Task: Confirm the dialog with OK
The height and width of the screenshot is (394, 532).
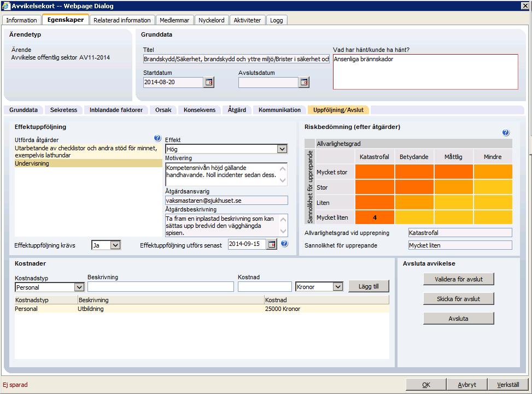Action: pyautogui.click(x=426, y=385)
